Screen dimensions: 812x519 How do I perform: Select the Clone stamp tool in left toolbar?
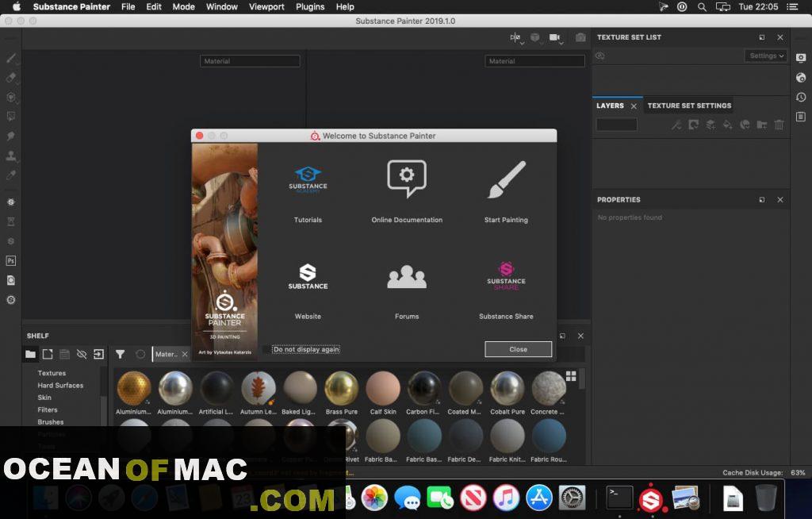[11, 156]
